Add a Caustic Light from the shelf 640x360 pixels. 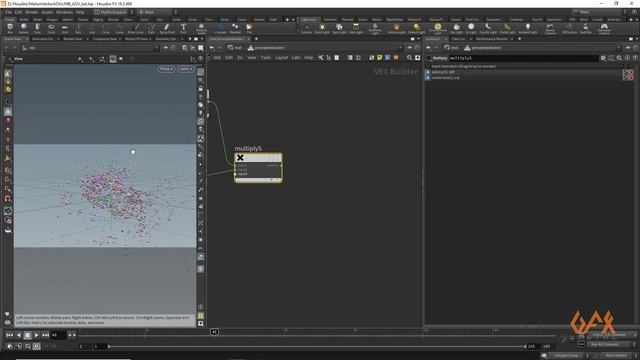pyautogui.click(x=488, y=28)
